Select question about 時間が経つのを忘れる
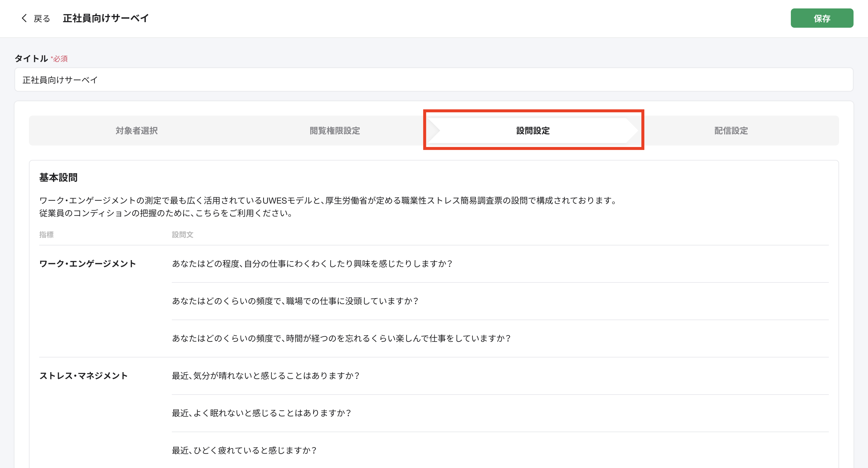Image resolution: width=868 pixels, height=468 pixels. [341, 339]
